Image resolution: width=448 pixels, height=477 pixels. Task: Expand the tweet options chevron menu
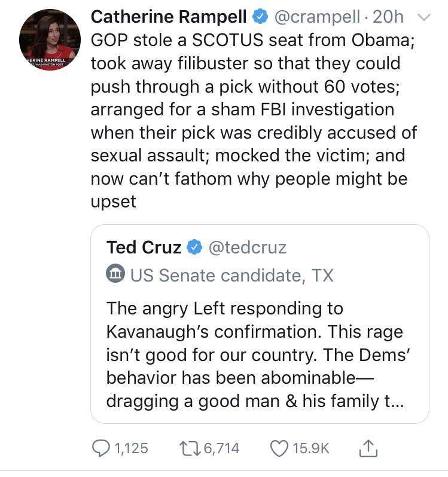click(x=423, y=18)
